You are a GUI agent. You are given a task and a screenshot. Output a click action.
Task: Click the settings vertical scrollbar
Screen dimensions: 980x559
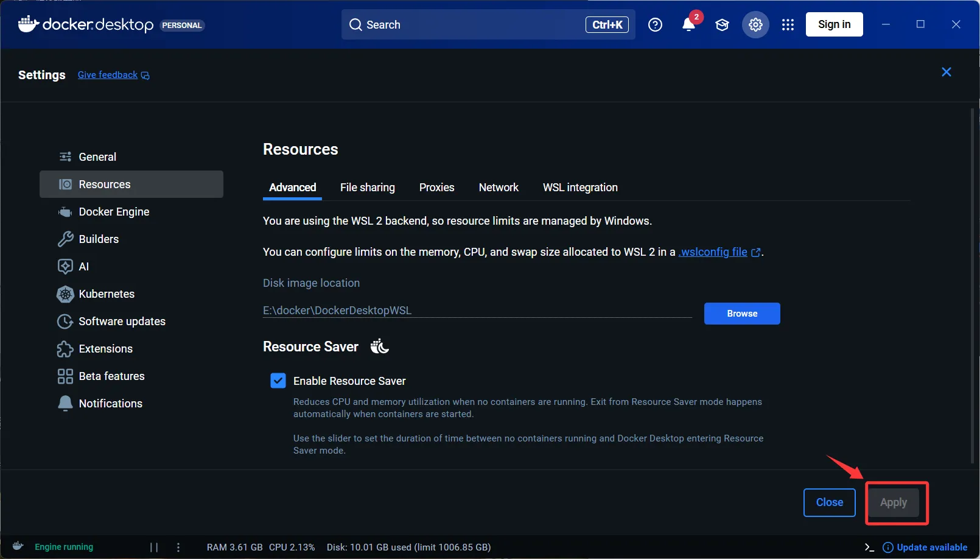click(x=972, y=286)
